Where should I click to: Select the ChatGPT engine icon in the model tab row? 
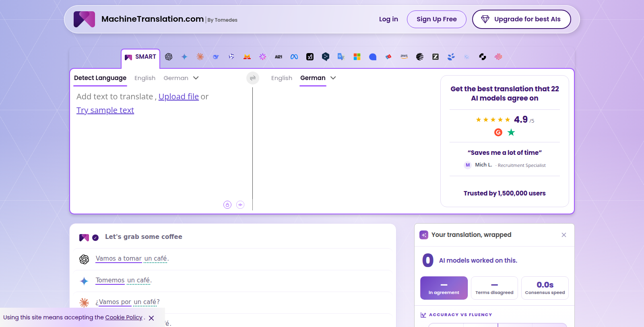(169, 57)
